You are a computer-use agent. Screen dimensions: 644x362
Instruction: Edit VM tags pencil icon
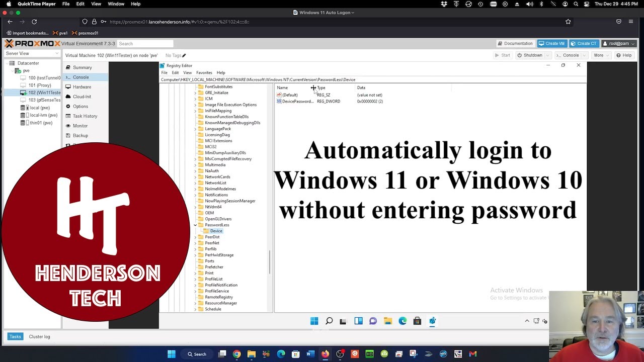184,55
